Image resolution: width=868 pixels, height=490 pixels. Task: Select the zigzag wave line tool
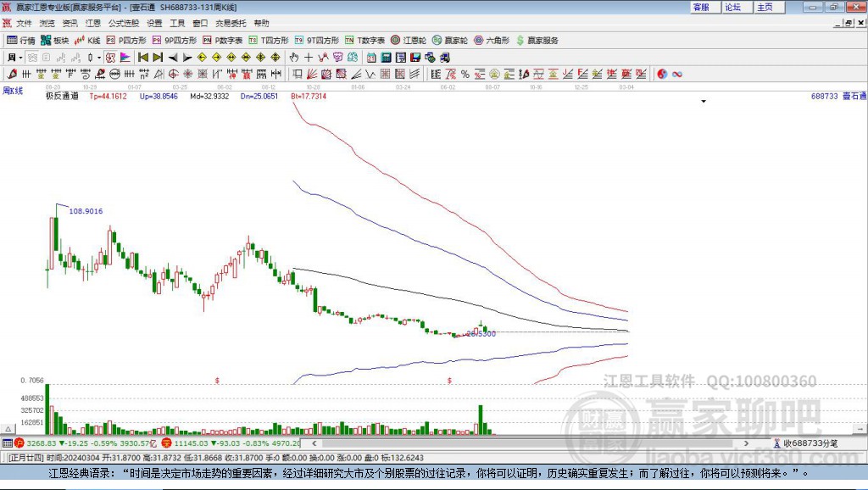(x=371, y=74)
